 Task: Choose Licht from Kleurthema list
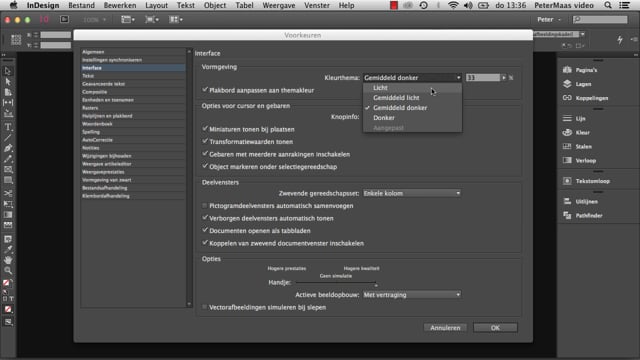[x=412, y=88]
